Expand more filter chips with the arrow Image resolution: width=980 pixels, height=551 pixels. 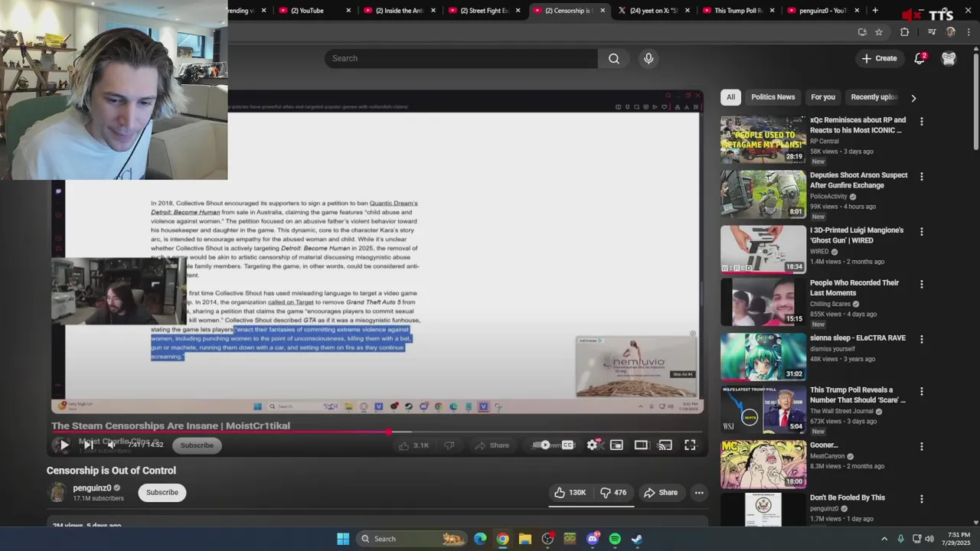(x=913, y=98)
